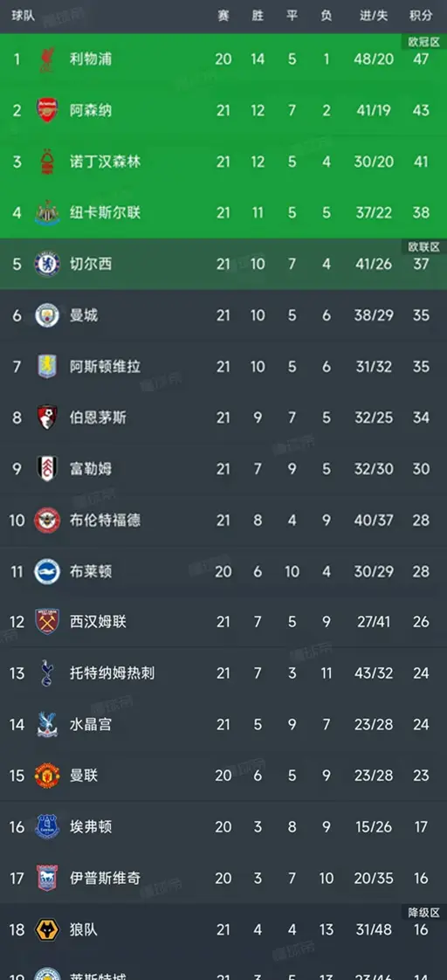Open the Brentford crest icon

click(47, 520)
